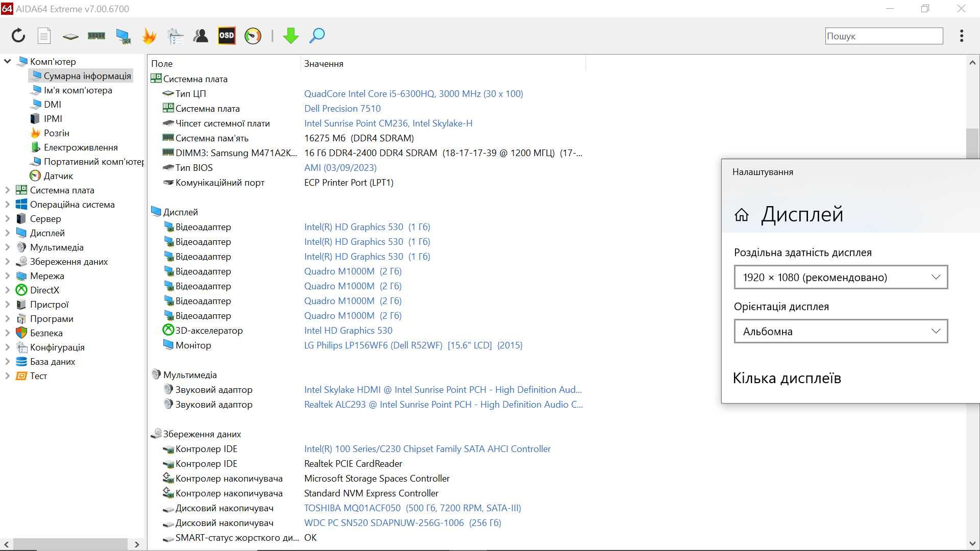Open the sensor gauge toolbar icon
The width and height of the screenshot is (980, 551).
click(x=253, y=36)
